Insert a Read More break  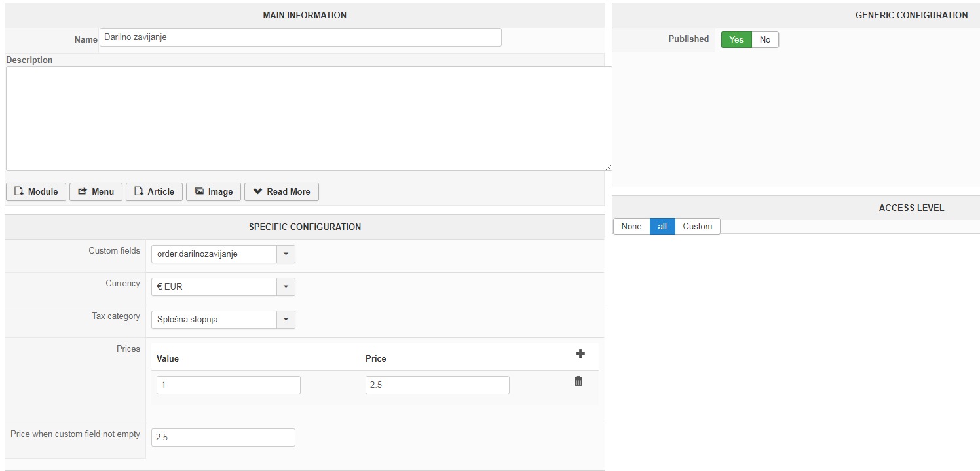pyautogui.click(x=282, y=192)
